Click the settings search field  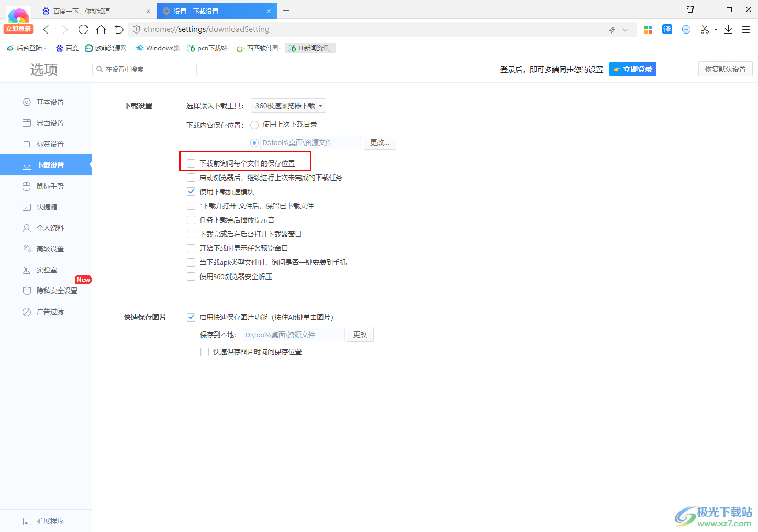coord(144,69)
